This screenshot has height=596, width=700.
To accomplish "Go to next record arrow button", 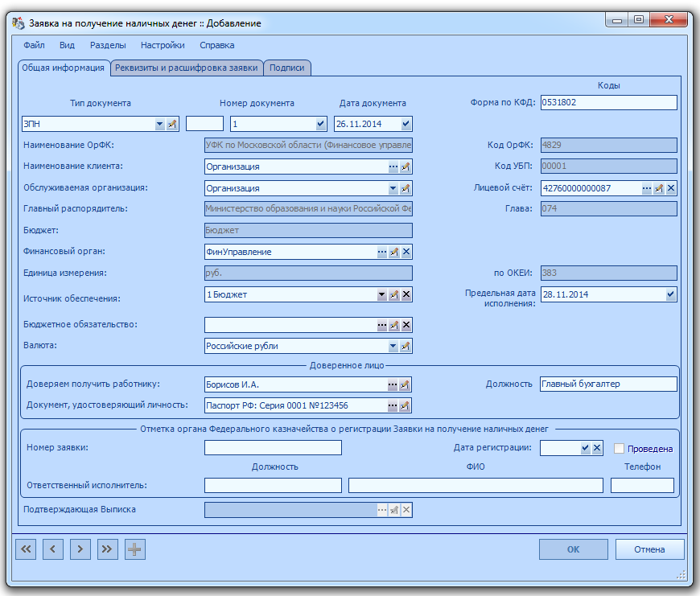I will 80,549.
